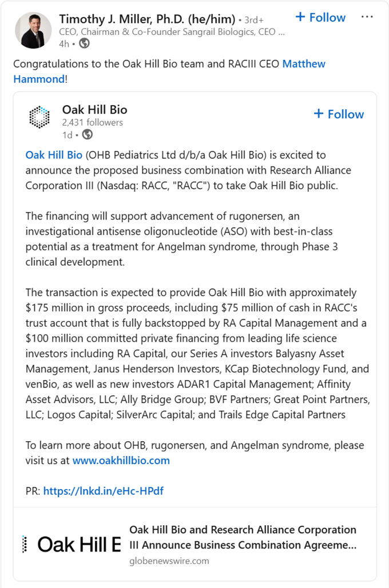Click the Oak Hill article preview image
The width and height of the screenshot is (389, 588).
point(71,544)
